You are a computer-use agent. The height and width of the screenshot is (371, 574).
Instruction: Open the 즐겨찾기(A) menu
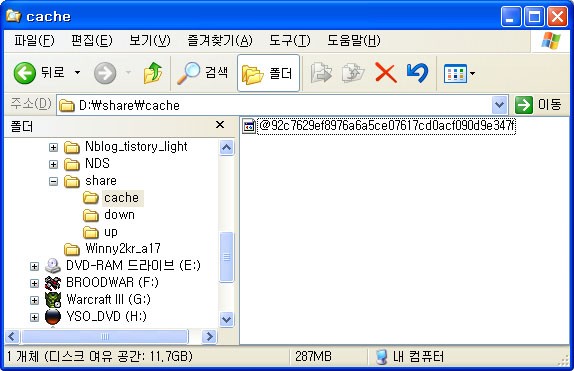[220, 40]
